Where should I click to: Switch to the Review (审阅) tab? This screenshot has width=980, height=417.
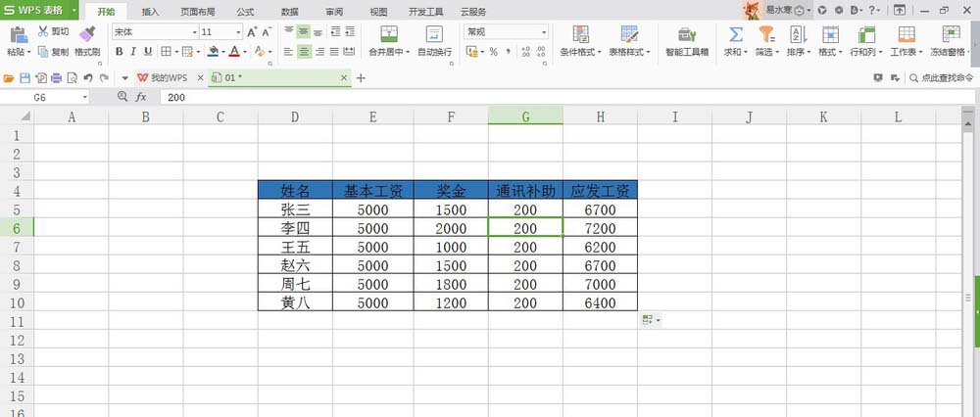click(334, 12)
